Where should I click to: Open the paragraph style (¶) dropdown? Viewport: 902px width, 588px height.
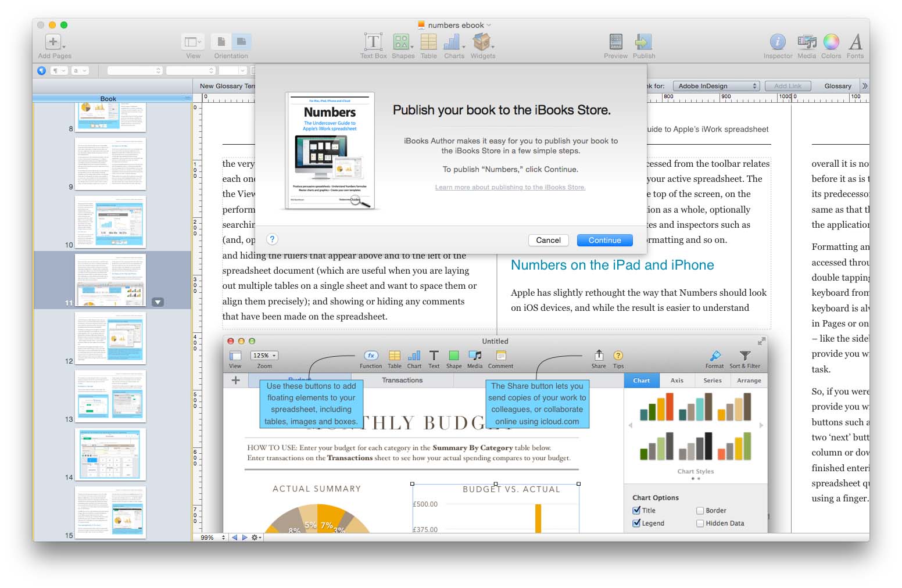pyautogui.click(x=59, y=70)
